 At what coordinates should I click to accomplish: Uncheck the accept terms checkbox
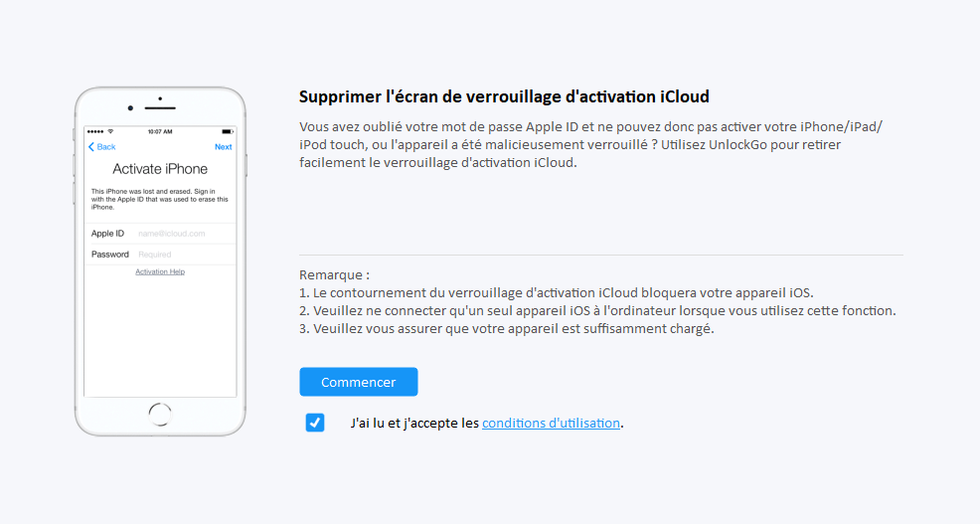(315, 423)
